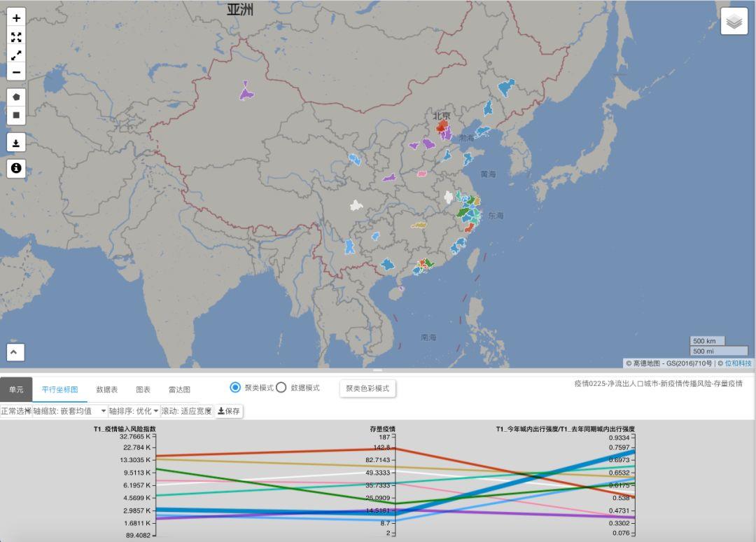This screenshot has height=542, width=756.
Task: Open the 图表 tab
Action: pos(143,389)
